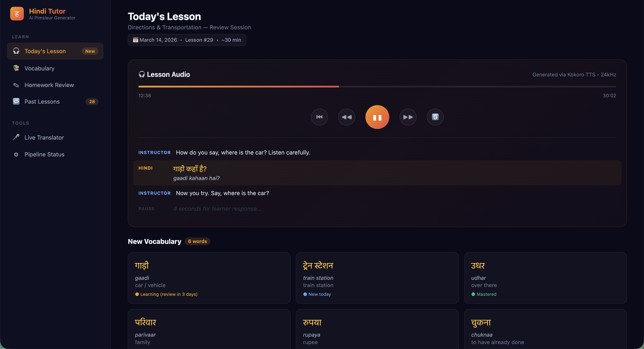Screen dimensions: 644x349
Task: Open Vocabulary from the sidebar
Action: click(39, 68)
